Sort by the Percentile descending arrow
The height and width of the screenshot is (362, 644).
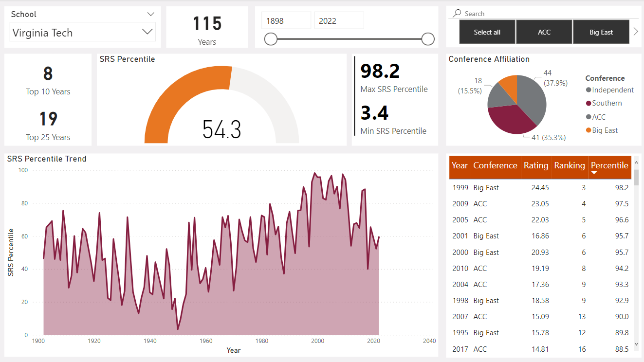[x=594, y=173]
